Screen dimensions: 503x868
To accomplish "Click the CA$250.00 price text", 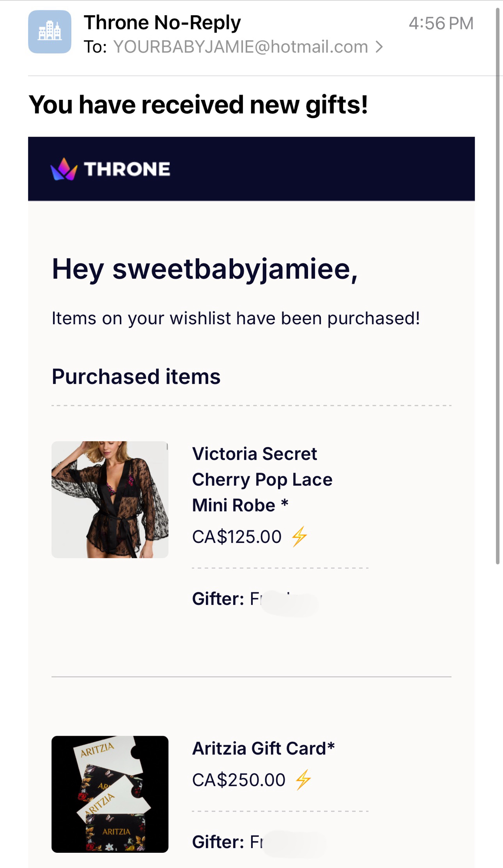I will 239,780.
